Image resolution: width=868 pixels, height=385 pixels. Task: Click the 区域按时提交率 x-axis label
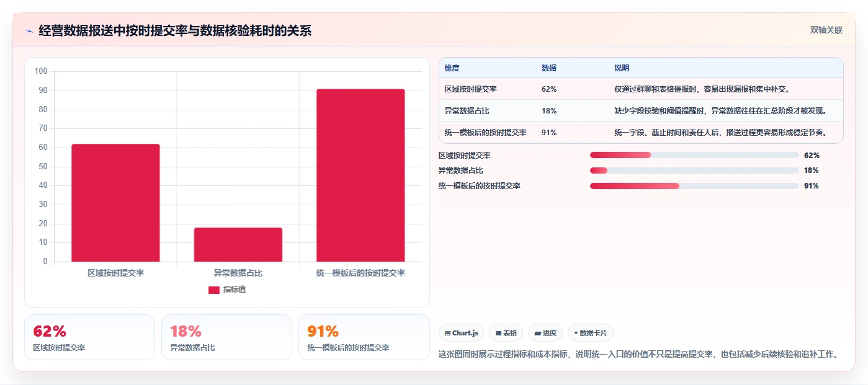click(x=115, y=273)
